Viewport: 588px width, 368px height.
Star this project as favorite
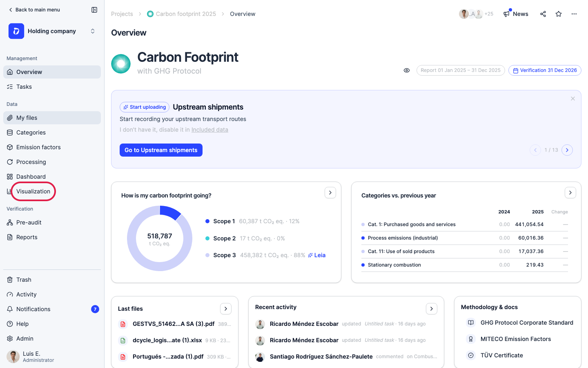pos(559,14)
